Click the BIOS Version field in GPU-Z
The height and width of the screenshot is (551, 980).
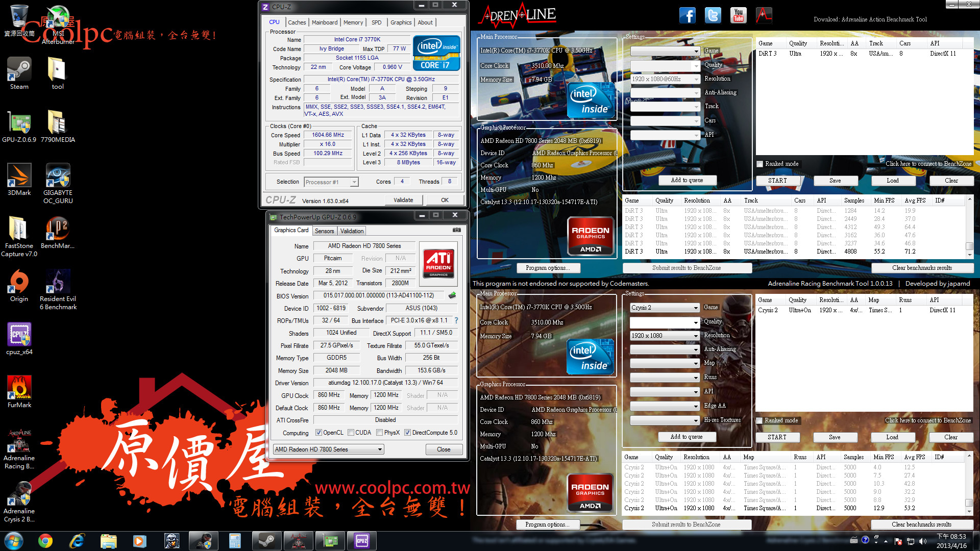tap(378, 295)
